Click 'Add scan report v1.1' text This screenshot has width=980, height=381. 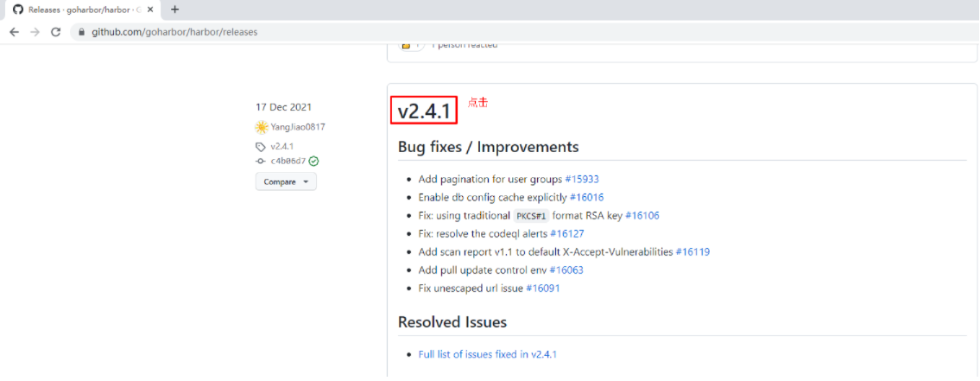[x=465, y=252]
